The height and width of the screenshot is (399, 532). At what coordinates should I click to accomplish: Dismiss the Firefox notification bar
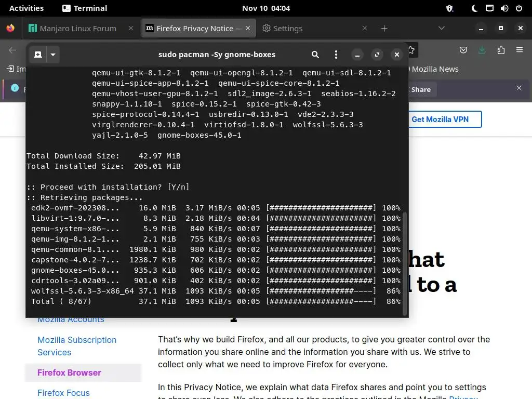click(x=519, y=88)
